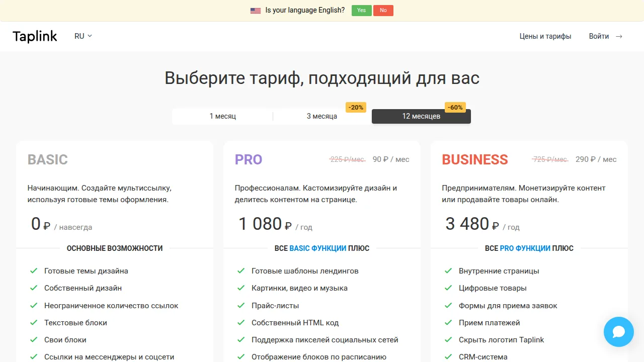The width and height of the screenshot is (644, 362).
Task: Open Цены и тарифы page
Action: pyautogui.click(x=545, y=36)
